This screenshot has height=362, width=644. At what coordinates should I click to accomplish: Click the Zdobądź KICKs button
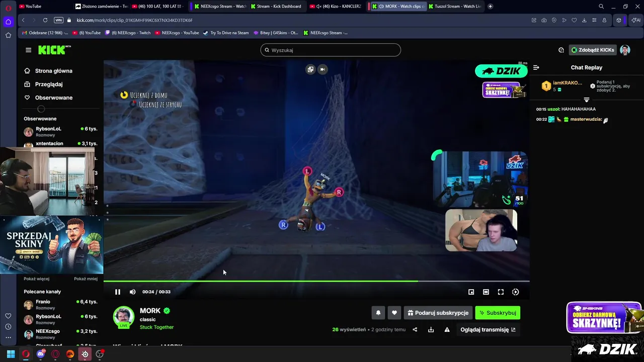pos(593,50)
